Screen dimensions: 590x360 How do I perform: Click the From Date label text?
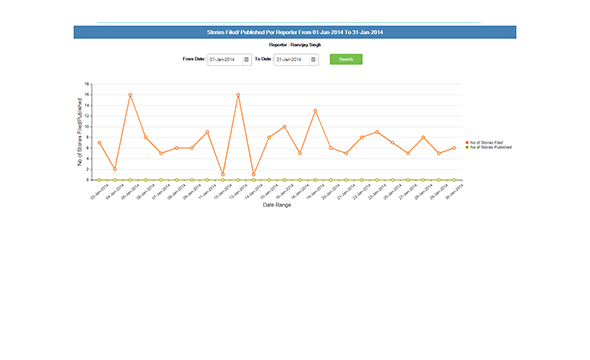coord(194,59)
